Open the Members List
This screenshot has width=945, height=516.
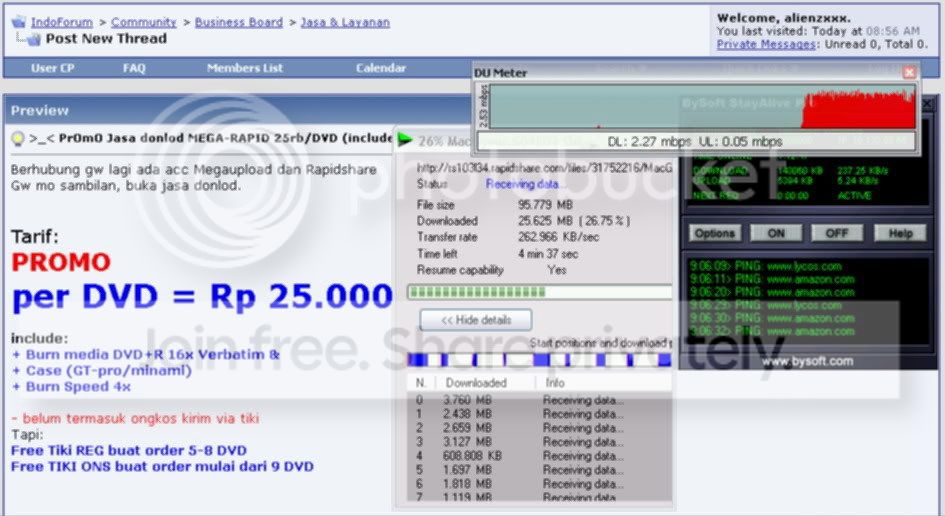245,68
